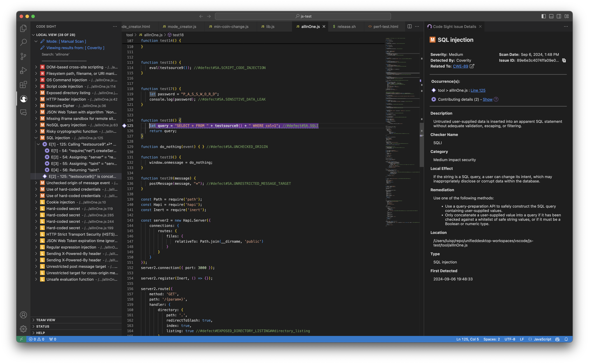Close the Code Sight Issue Details tab
589x364 pixels.
480,26
